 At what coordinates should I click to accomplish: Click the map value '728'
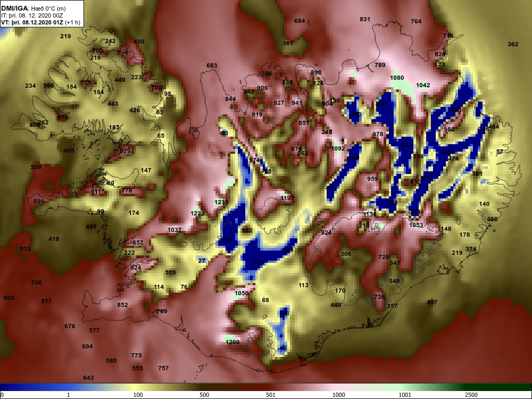tap(384, 257)
